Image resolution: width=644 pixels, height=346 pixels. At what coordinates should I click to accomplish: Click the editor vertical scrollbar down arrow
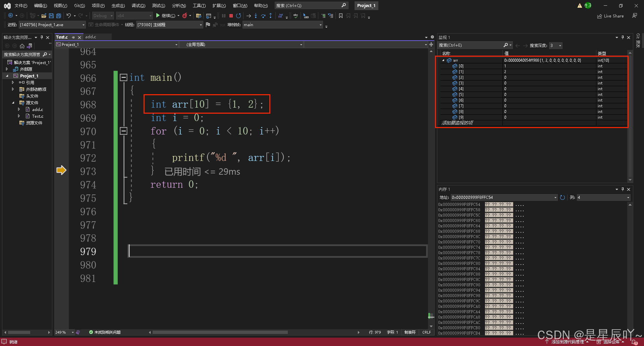coord(431,326)
